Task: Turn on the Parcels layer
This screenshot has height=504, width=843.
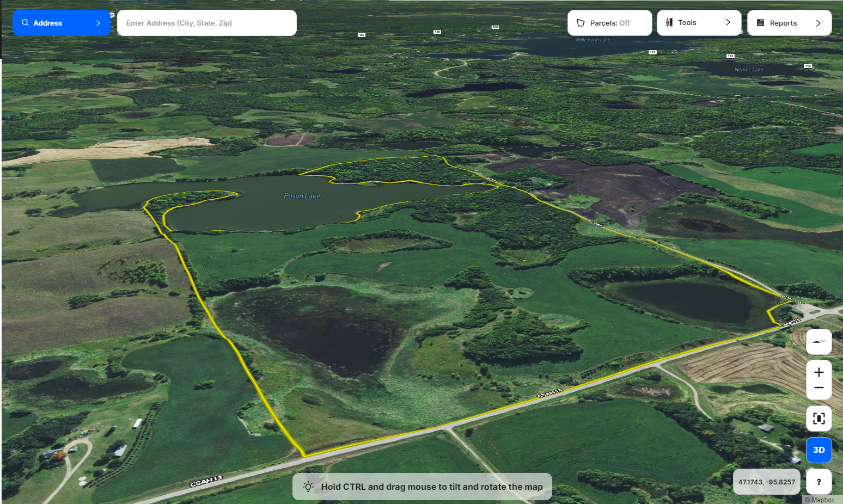Action: click(x=609, y=23)
